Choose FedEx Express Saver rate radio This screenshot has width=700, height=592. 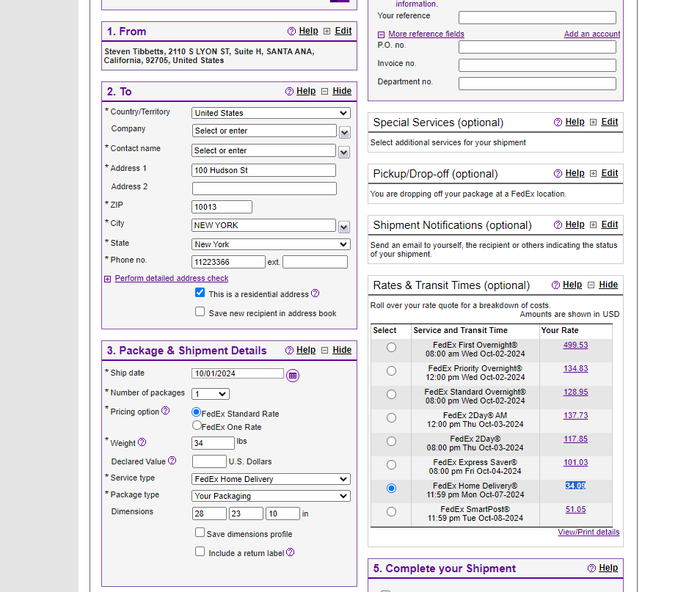pos(391,464)
